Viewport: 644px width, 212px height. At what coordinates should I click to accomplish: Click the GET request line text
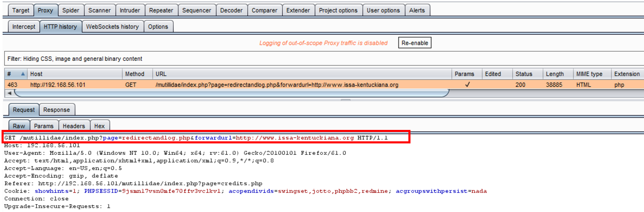[x=196, y=138]
